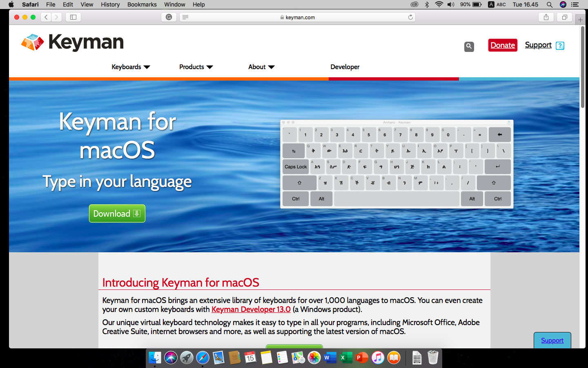This screenshot has height=368, width=588.
Task: Click the Support link in the header
Action: [x=538, y=45]
